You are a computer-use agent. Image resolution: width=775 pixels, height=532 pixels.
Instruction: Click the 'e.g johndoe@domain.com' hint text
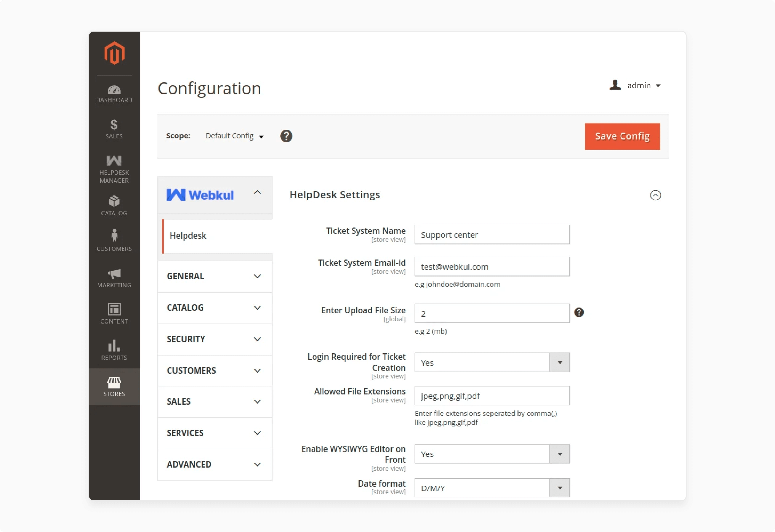pyautogui.click(x=457, y=284)
